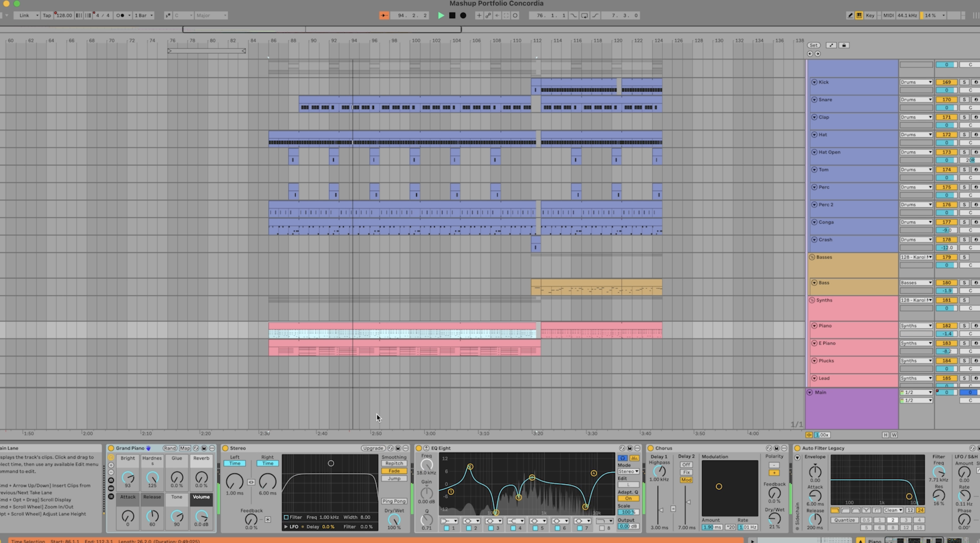The height and width of the screenshot is (543, 980).
Task: Set Chorus Delay 2 mode to Fix
Action: [686, 472]
